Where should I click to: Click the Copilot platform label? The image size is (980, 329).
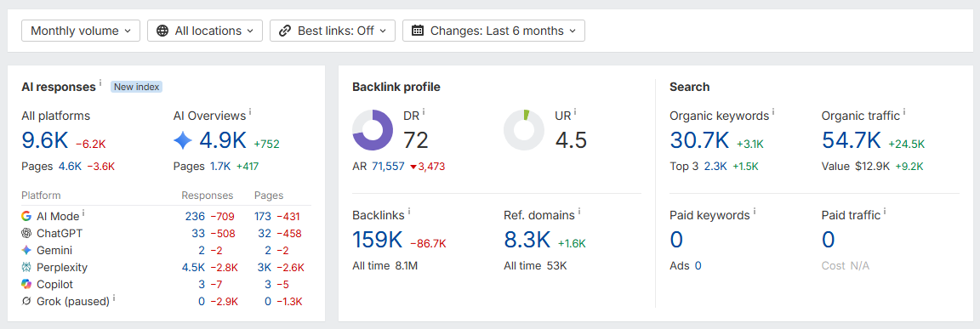55,284
